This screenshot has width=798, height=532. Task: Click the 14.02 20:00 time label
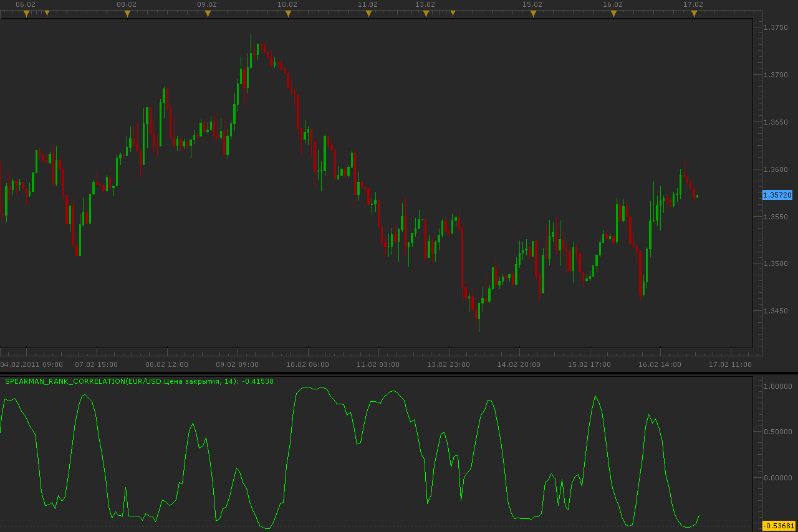(x=519, y=364)
